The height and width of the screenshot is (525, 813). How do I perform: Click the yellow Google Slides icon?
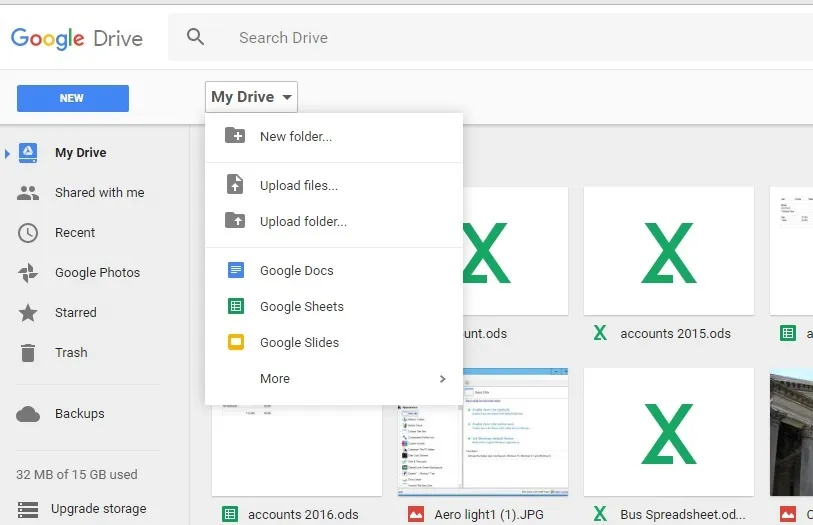click(236, 342)
